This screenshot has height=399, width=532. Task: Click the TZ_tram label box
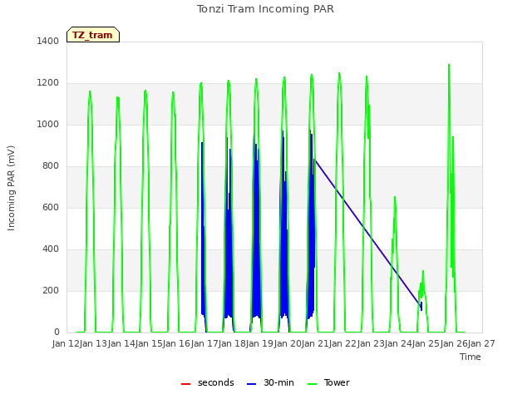click(93, 35)
